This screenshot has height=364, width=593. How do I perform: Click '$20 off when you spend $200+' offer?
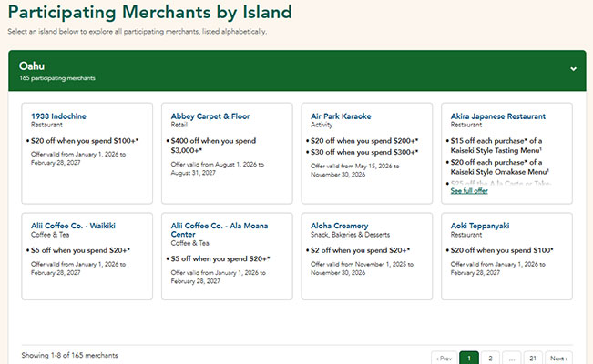(x=364, y=141)
